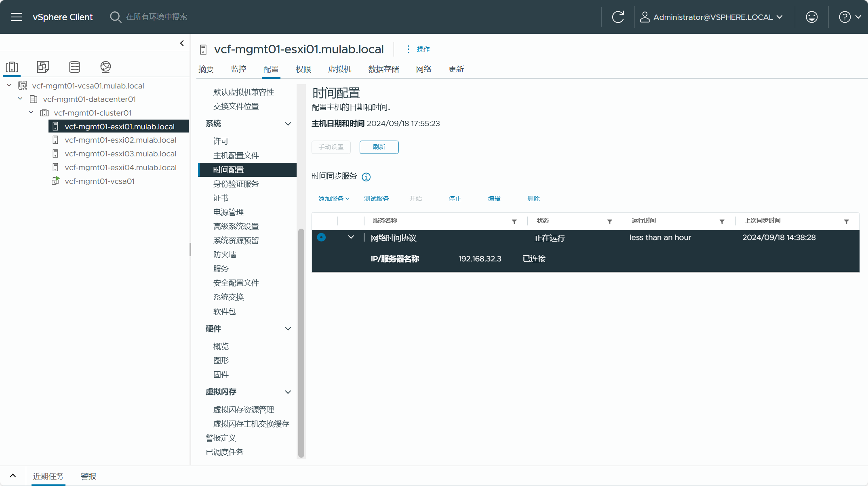The height and width of the screenshot is (486, 868).
Task: Switch to Networking inventory view icon
Action: [x=105, y=67]
